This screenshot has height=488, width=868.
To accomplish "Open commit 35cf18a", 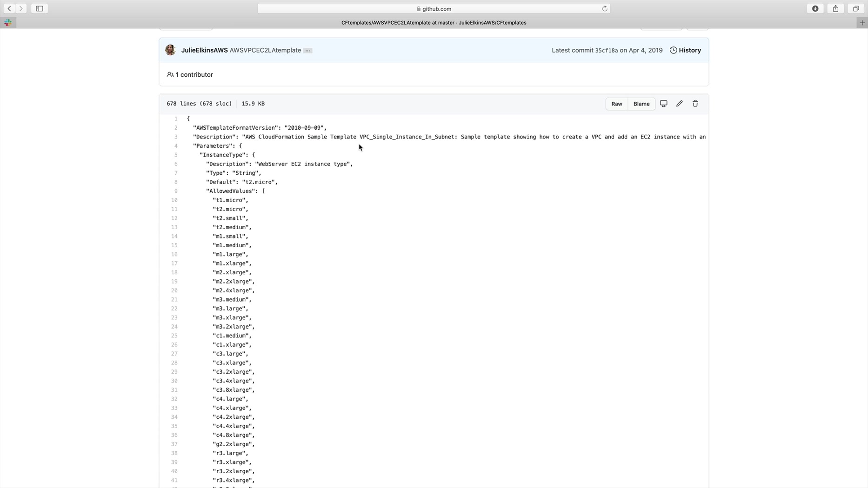I will tap(607, 50).
